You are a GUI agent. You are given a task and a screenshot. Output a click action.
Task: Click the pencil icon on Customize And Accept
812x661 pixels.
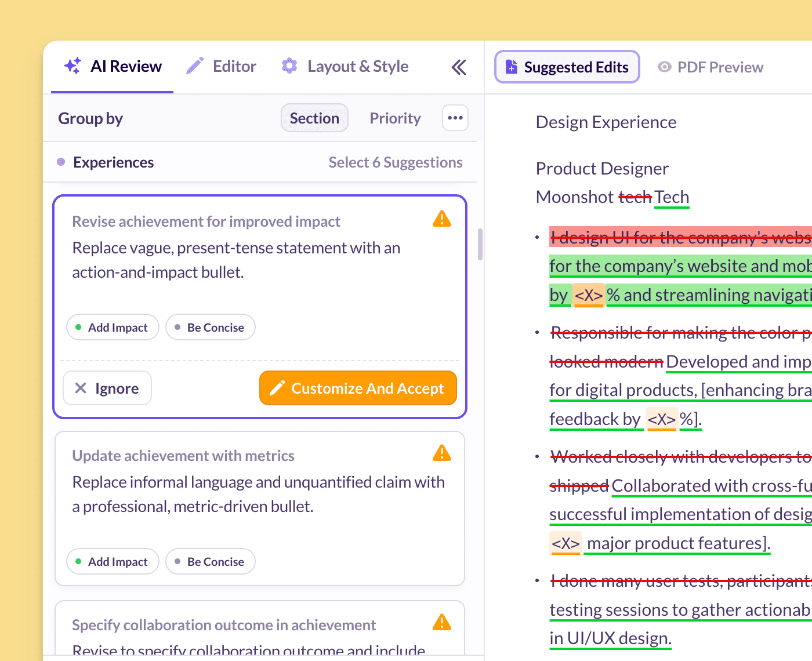tap(278, 387)
